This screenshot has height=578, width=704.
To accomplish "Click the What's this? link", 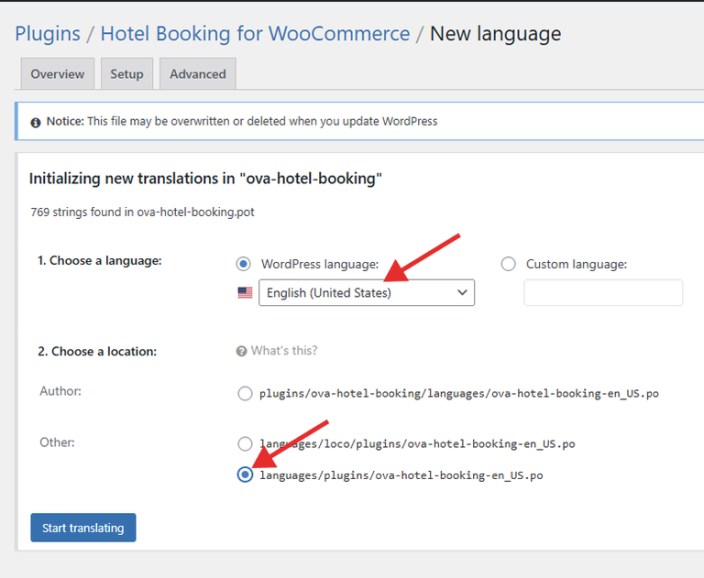I will [x=284, y=351].
